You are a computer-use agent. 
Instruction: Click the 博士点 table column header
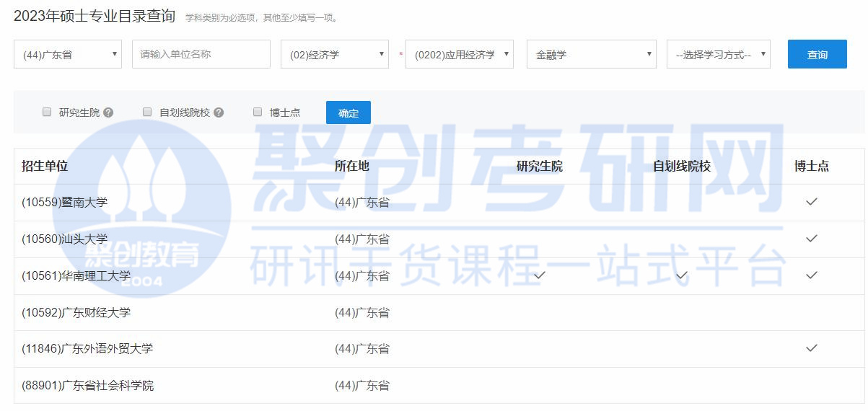pos(812,166)
